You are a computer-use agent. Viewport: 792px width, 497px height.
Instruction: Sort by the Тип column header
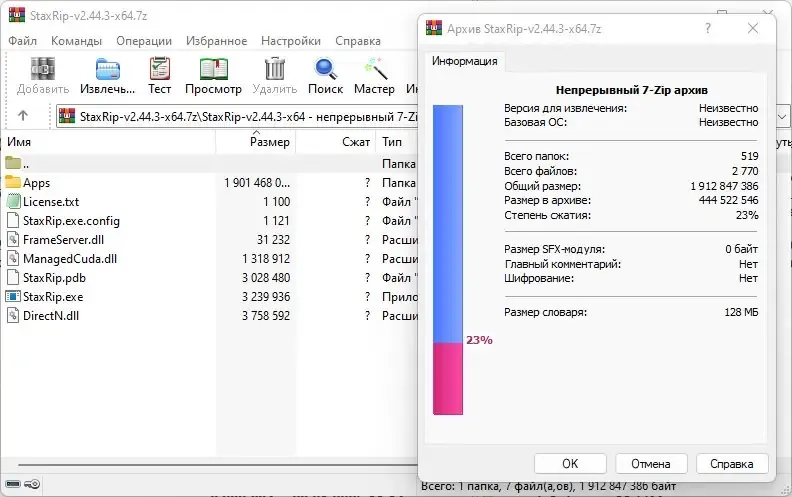coord(397,142)
